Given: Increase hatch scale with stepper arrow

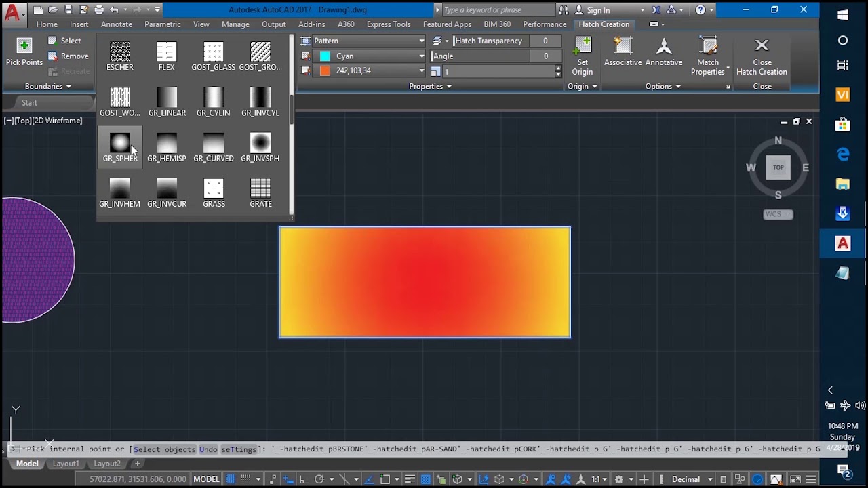Looking at the screenshot, I should coord(558,68).
